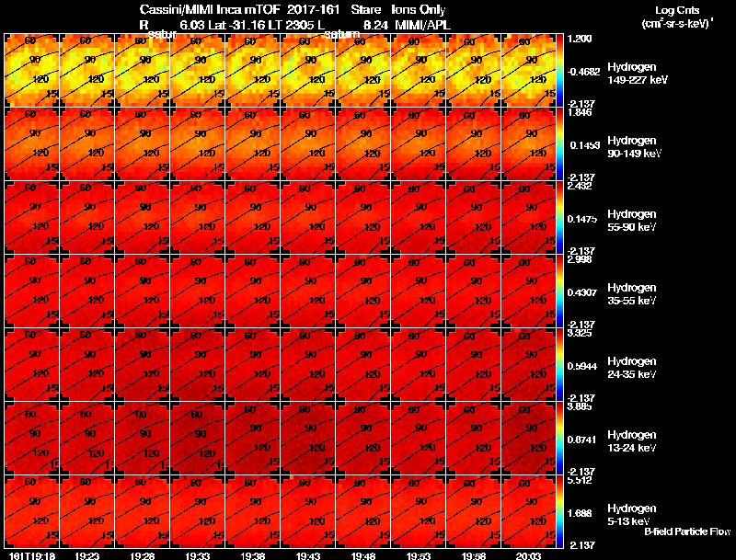
Task: Click the '0.5944' color scale value
Action: pyautogui.click(x=581, y=366)
